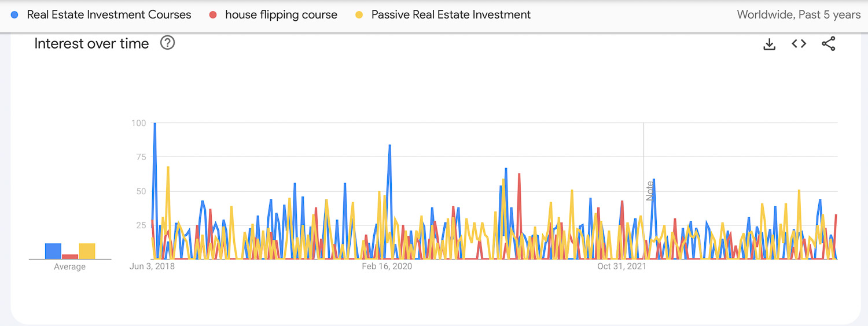Open the Interest over time help icon
868x326 pixels.
point(167,43)
